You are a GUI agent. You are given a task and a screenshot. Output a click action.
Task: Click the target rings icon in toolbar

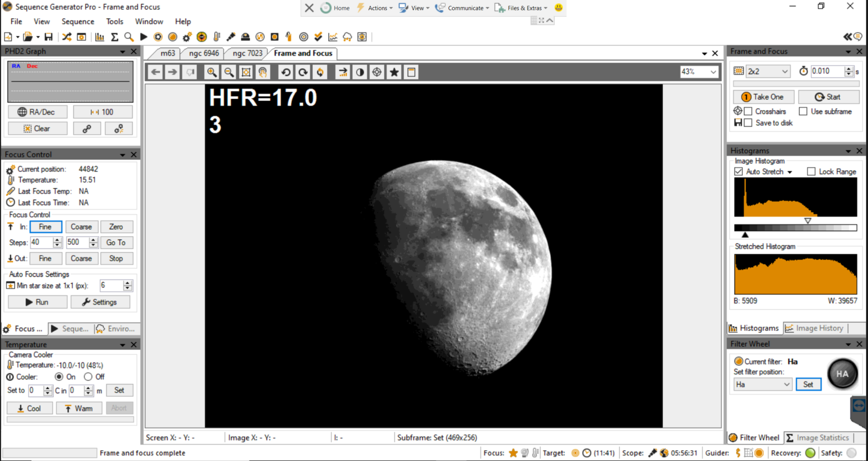[x=304, y=37]
